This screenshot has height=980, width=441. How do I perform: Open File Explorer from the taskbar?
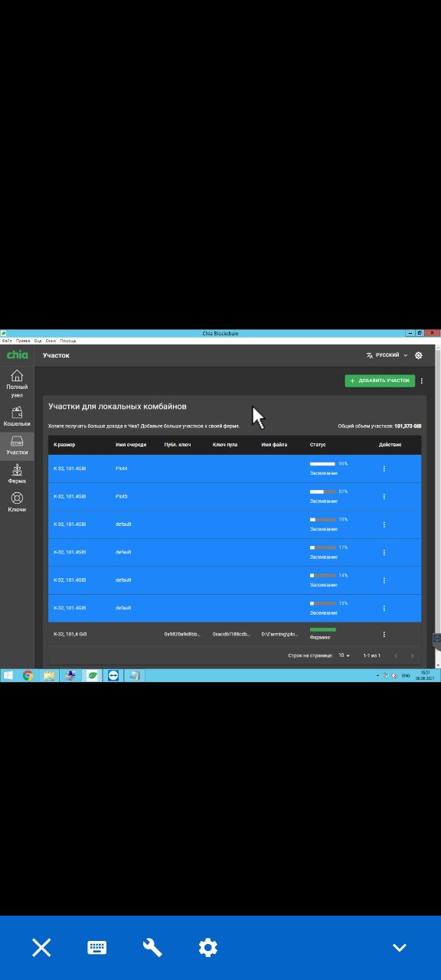point(49,675)
